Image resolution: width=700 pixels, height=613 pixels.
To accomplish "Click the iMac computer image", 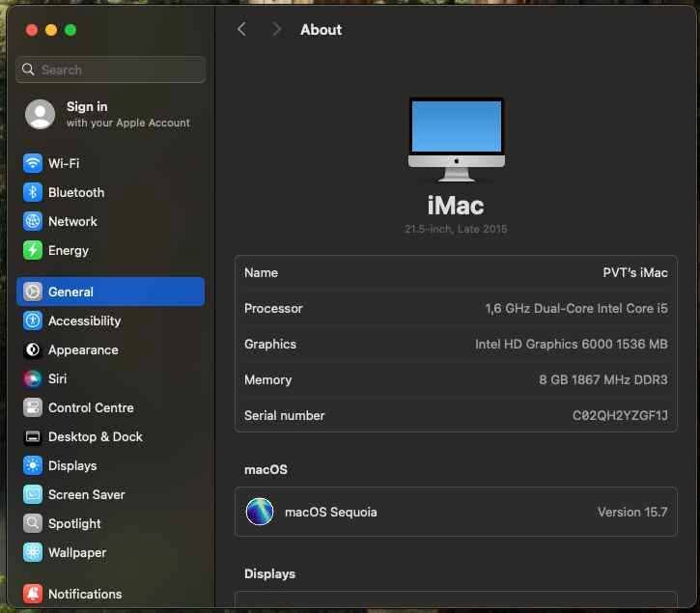I will (456, 138).
